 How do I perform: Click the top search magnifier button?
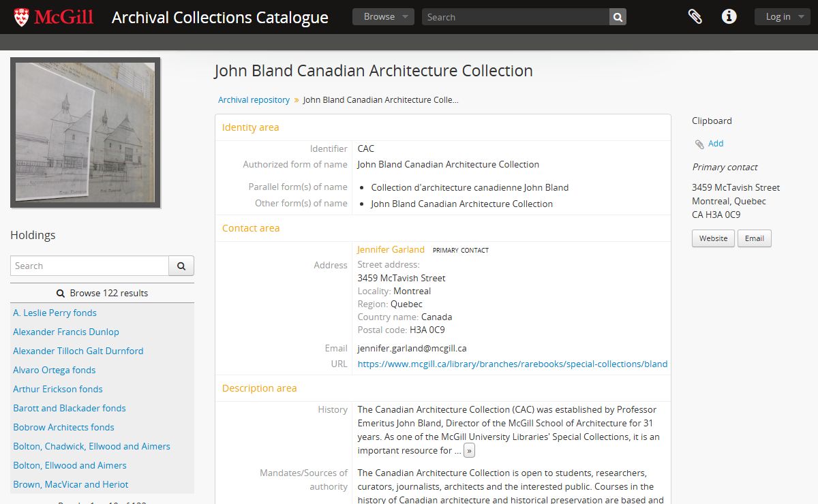(x=618, y=17)
